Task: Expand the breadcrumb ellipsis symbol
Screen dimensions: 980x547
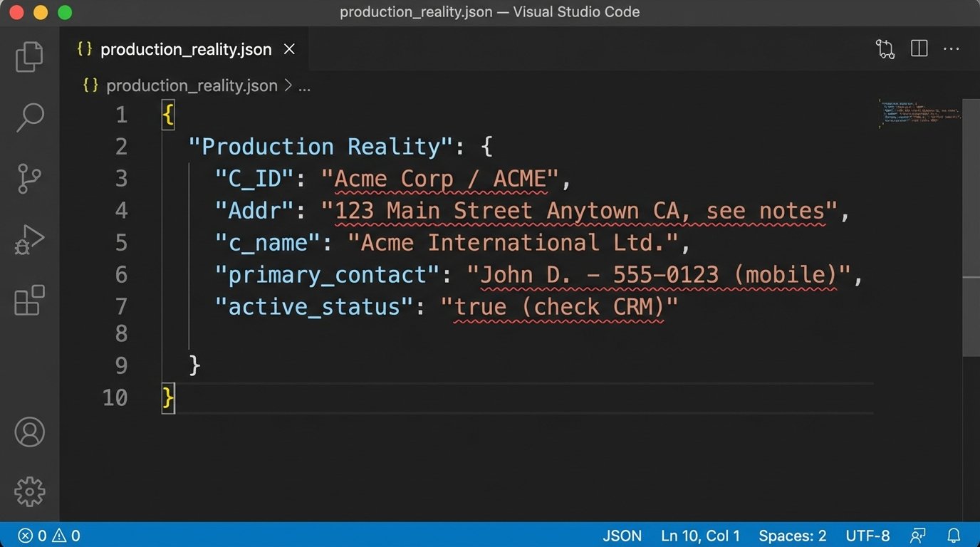Action: (304, 86)
